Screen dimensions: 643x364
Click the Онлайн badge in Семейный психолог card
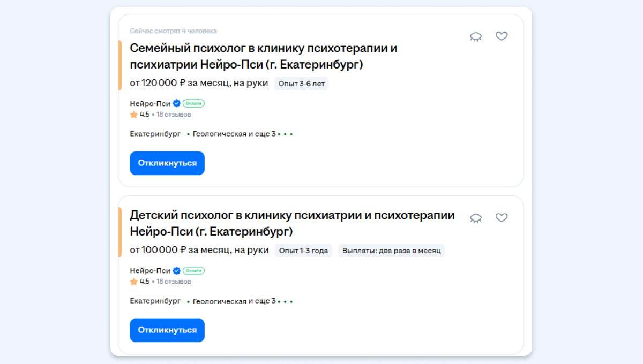tap(193, 103)
